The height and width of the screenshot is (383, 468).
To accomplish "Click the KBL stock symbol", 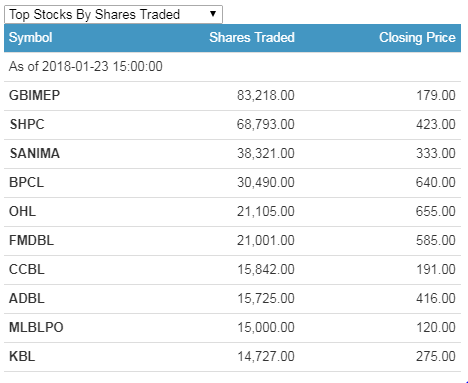I will pyautogui.click(x=22, y=356).
